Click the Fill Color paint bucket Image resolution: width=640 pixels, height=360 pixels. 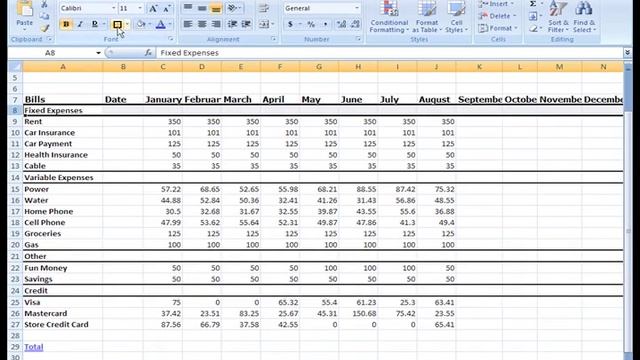coord(141,24)
